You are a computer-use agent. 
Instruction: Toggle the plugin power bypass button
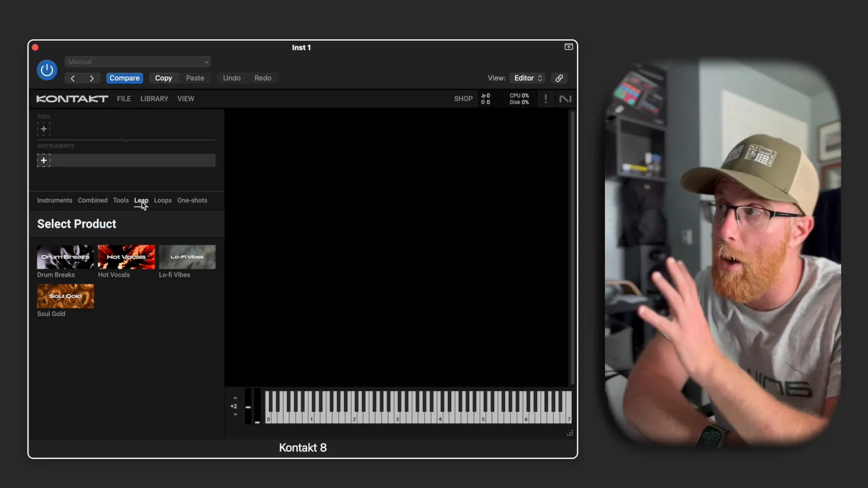tap(47, 70)
